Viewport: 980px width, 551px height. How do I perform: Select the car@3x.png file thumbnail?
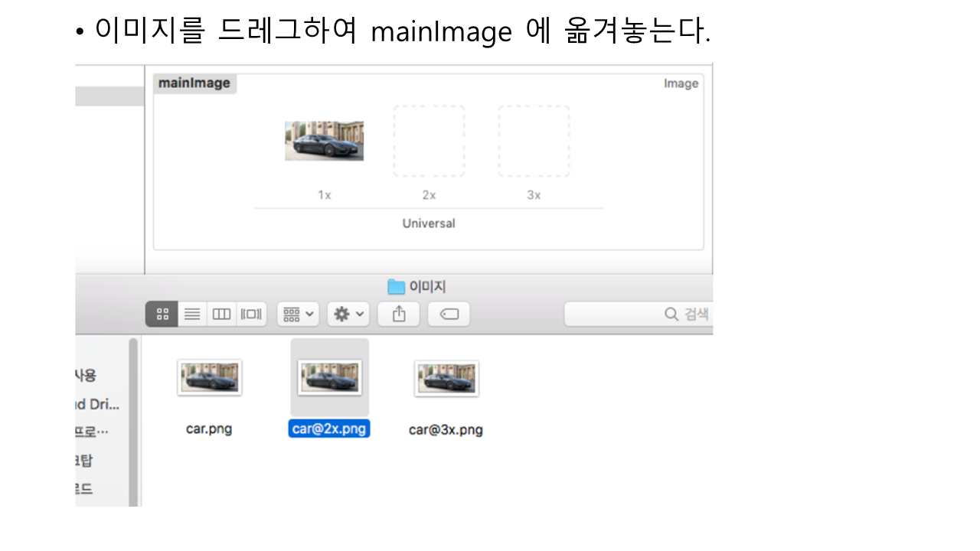[446, 378]
